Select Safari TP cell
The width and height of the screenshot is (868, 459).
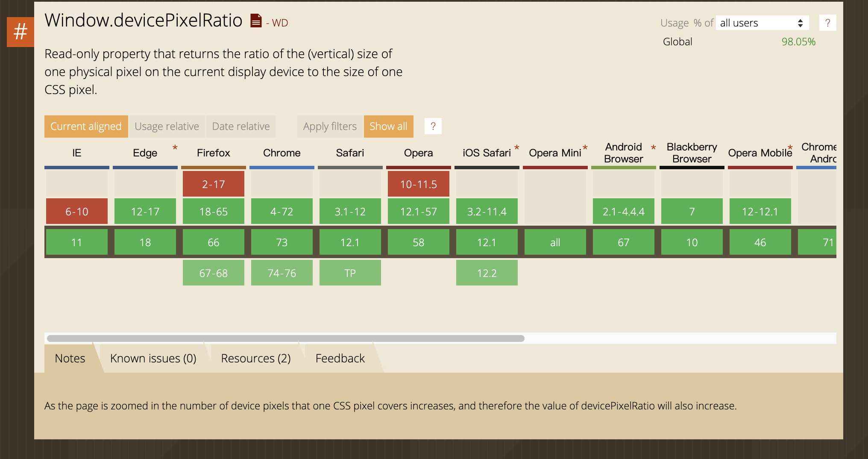[x=350, y=273]
